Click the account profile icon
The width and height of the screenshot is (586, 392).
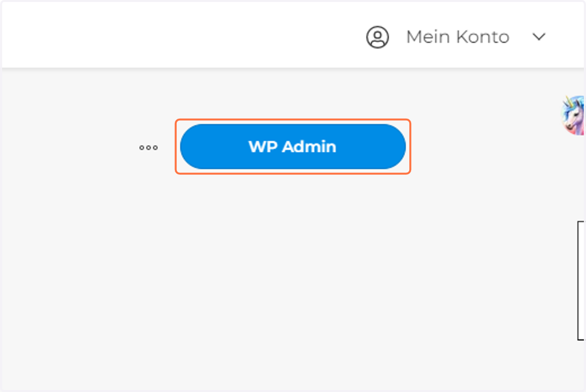(377, 37)
